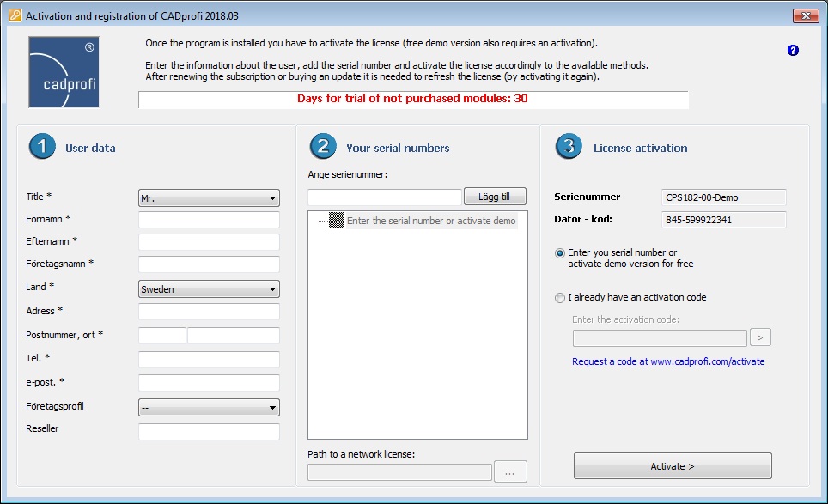Click the cadprofi logo image

(64, 72)
